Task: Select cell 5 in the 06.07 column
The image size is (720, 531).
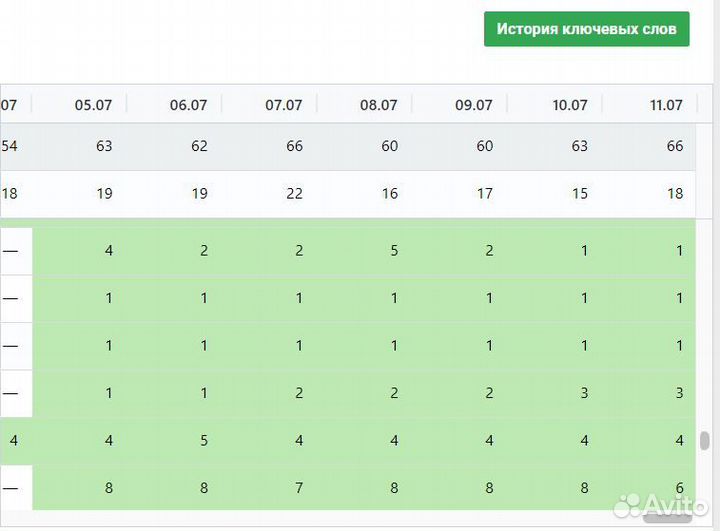Action: [204, 441]
